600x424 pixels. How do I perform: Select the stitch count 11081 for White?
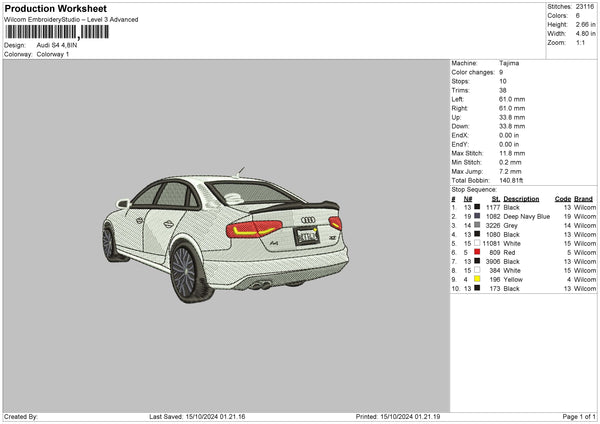click(491, 244)
